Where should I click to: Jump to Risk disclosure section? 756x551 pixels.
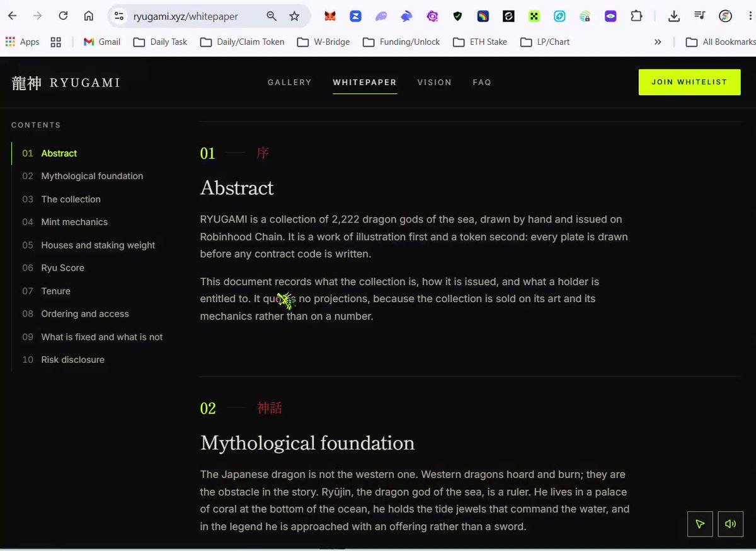[73, 360]
